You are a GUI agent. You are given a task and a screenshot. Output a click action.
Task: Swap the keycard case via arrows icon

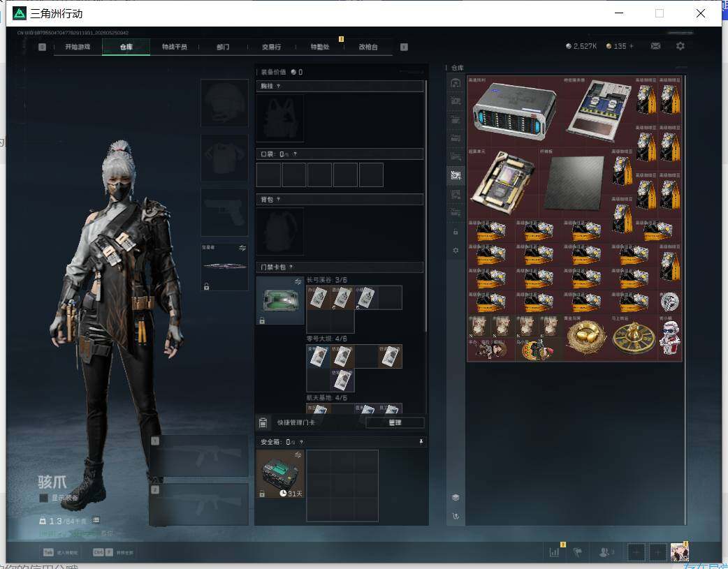[298, 282]
